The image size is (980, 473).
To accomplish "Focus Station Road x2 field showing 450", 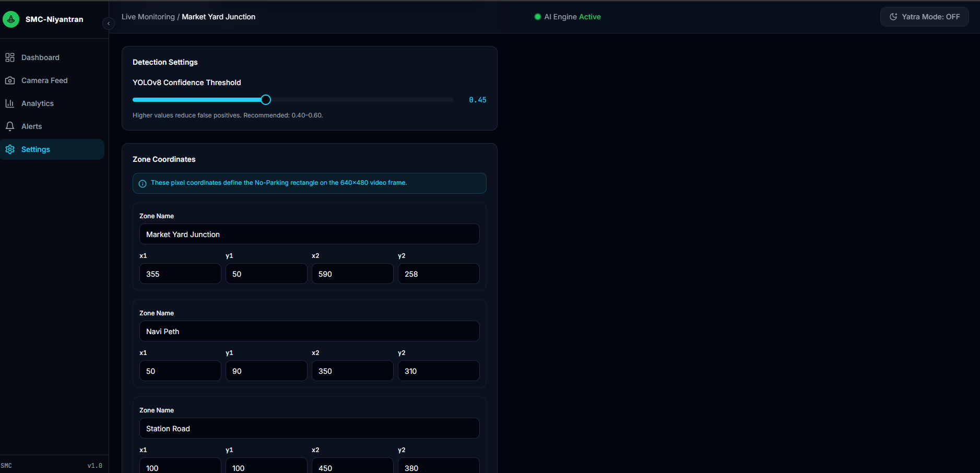I will [x=352, y=466].
